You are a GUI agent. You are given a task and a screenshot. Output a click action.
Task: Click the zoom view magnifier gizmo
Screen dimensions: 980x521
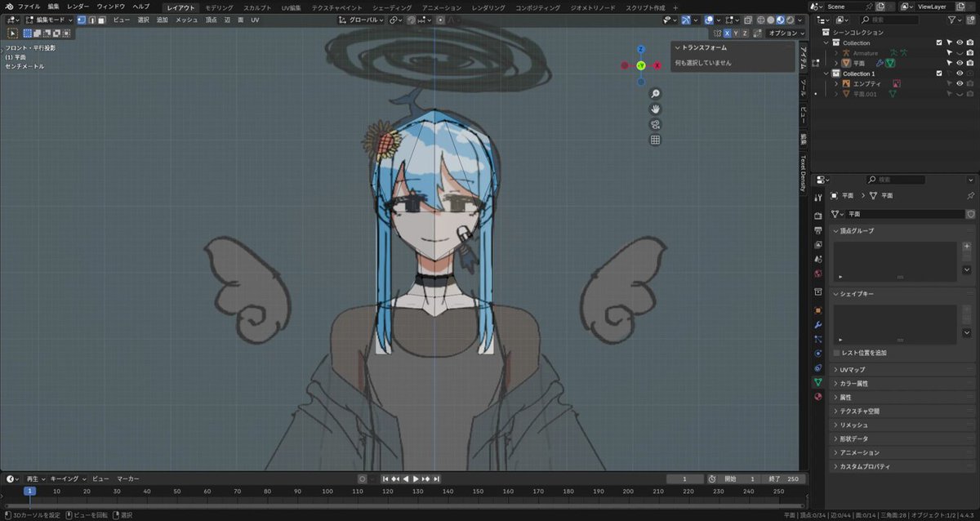[655, 94]
